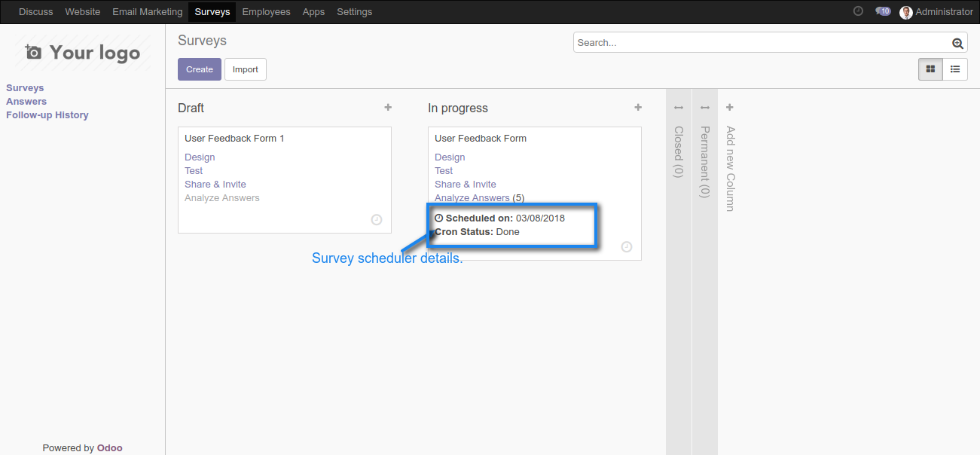This screenshot has height=455, width=980.
Task: Add a card to the In progress column
Action: 638,108
